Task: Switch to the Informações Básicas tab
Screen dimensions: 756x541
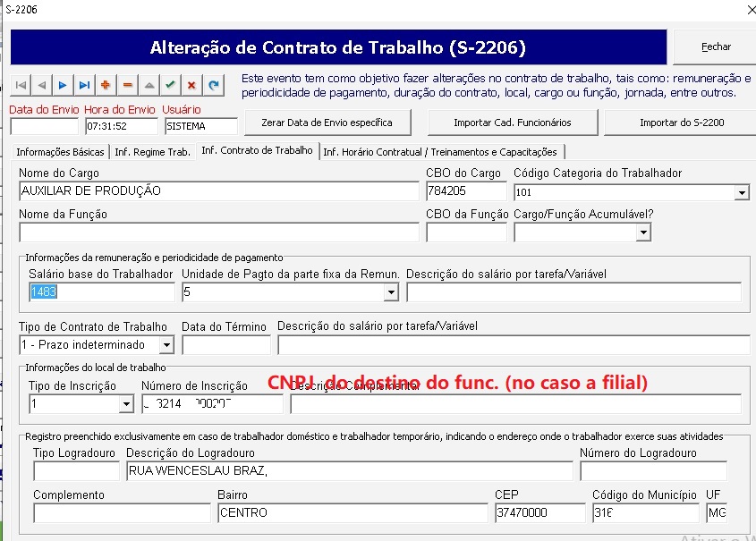Action: [x=61, y=152]
